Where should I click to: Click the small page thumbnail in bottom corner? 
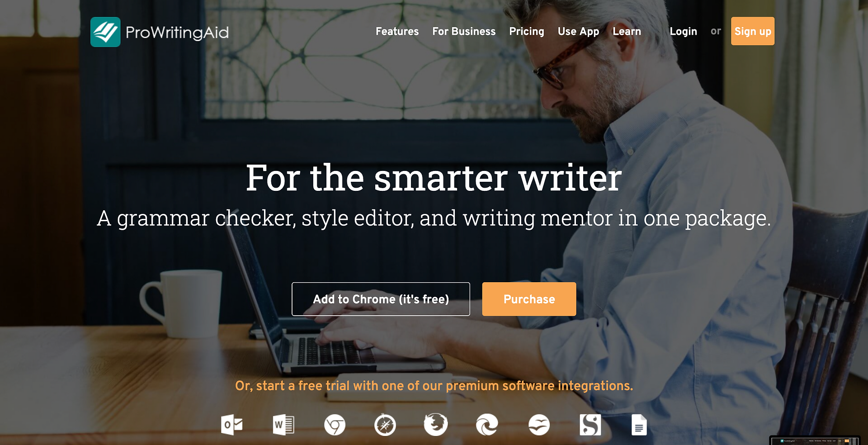(815, 440)
